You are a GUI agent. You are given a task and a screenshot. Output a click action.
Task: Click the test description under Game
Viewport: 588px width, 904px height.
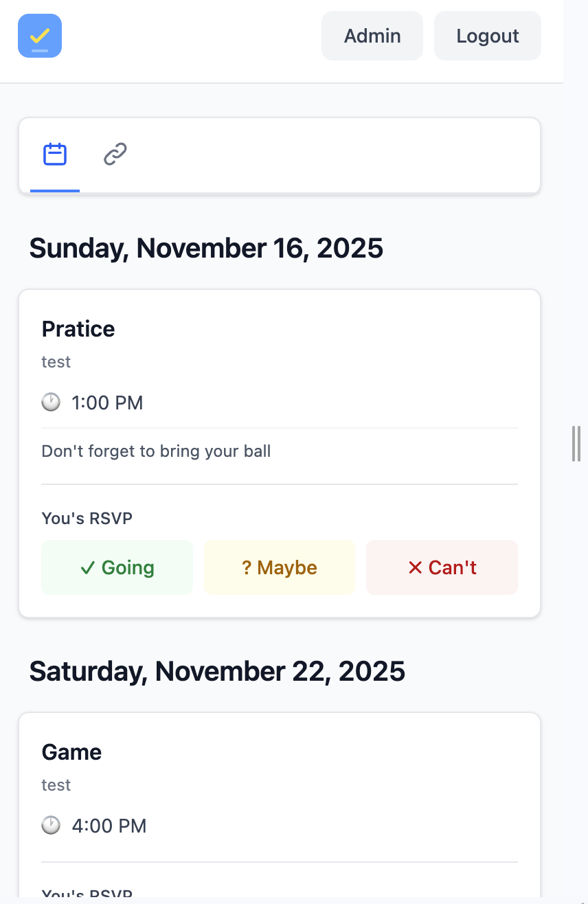pyautogui.click(x=56, y=784)
